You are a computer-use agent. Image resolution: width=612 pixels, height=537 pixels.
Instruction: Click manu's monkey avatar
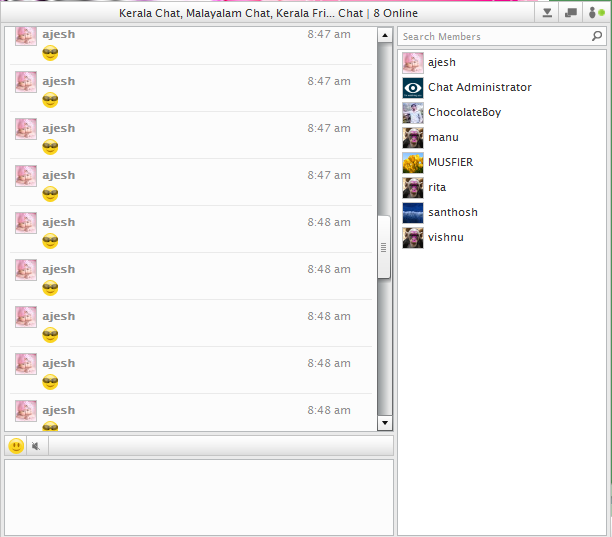pyautogui.click(x=413, y=138)
